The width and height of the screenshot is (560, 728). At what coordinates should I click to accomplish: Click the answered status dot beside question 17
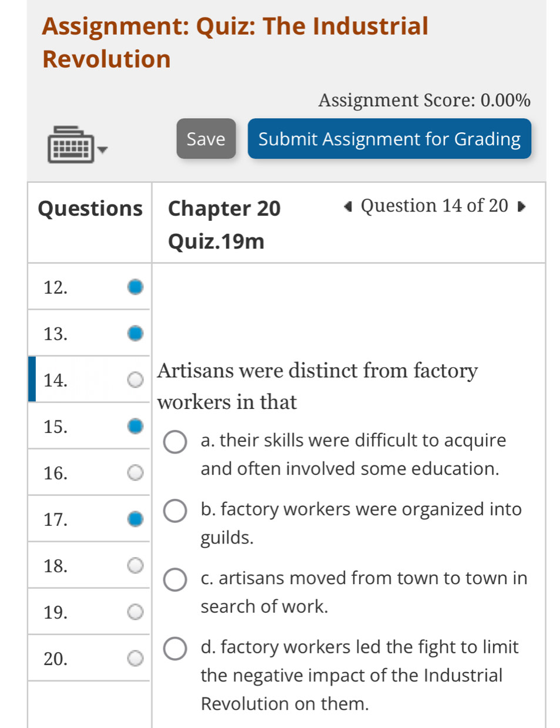coord(135,519)
